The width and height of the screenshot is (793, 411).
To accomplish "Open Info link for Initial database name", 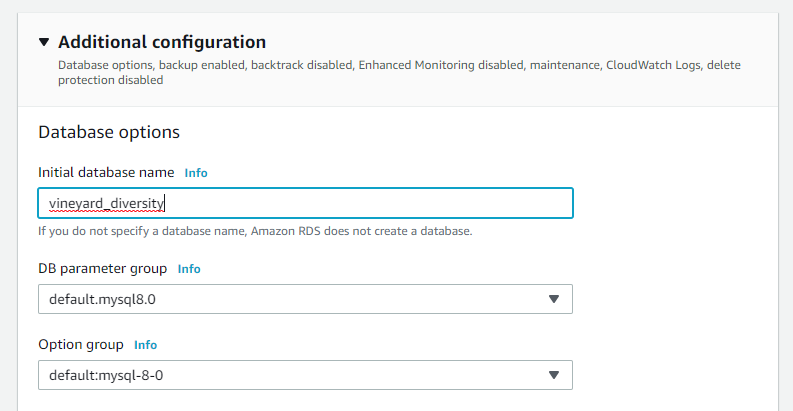I will click(196, 173).
